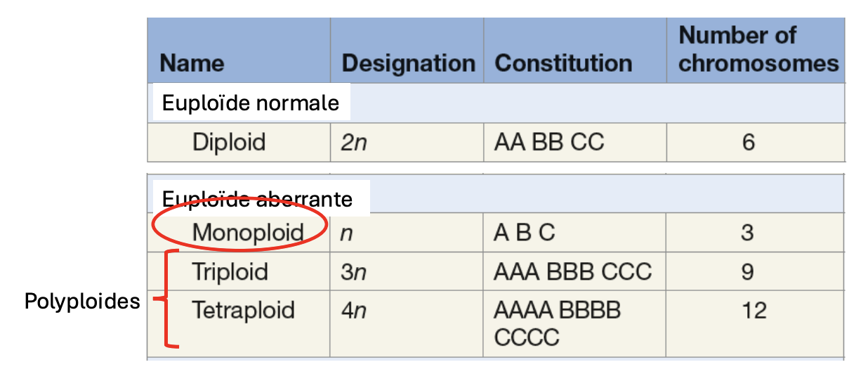
Task: Select the Number of chromosomes header
Action: [758, 49]
